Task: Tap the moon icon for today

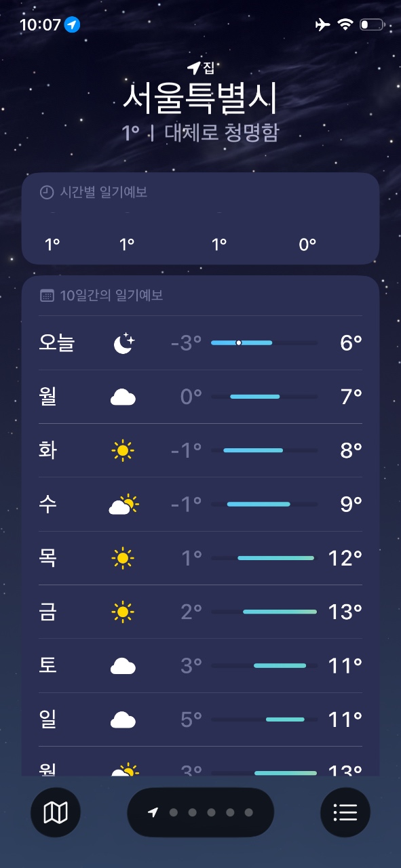Action: [123, 343]
